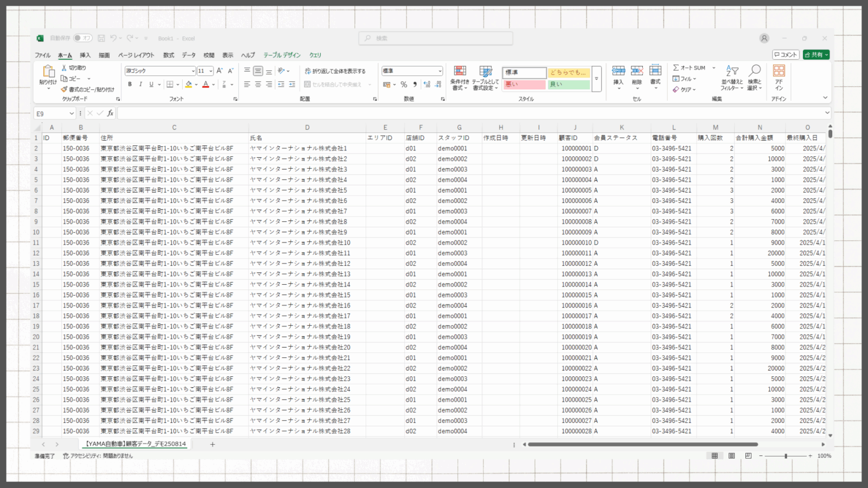The image size is (868, 488).
Task: Open the number format (標準) dropdown
Action: pos(439,71)
